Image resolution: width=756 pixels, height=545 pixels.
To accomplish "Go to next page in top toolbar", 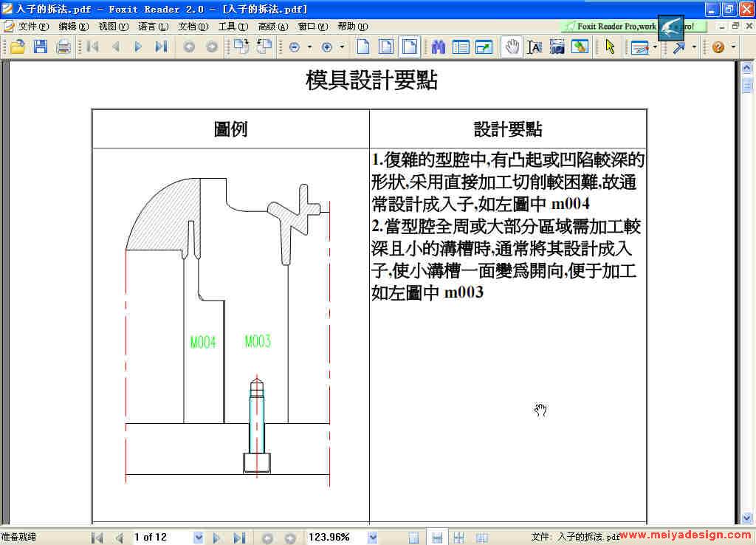I will pyautogui.click(x=137, y=47).
